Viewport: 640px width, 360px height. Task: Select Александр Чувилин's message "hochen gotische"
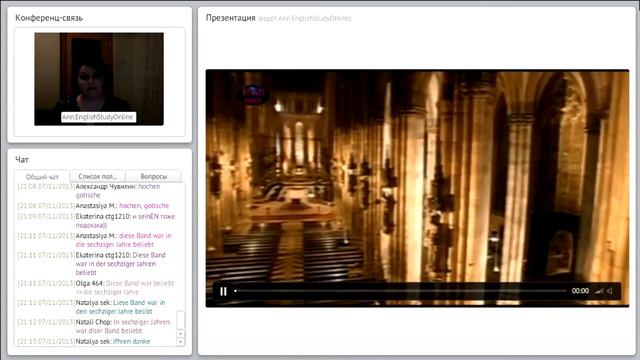(x=118, y=191)
